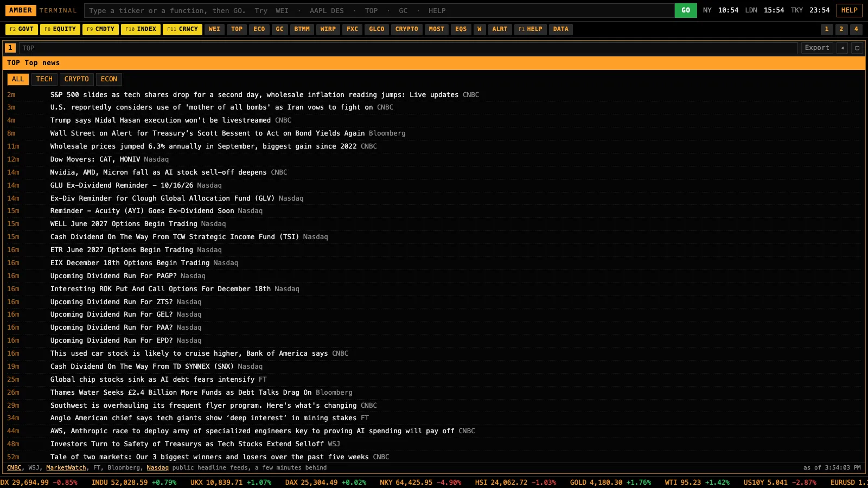
Task: Open headline 'Nvidia, AMD, Micron fall as AI stock sell-off deepens'
Action: 158,172
